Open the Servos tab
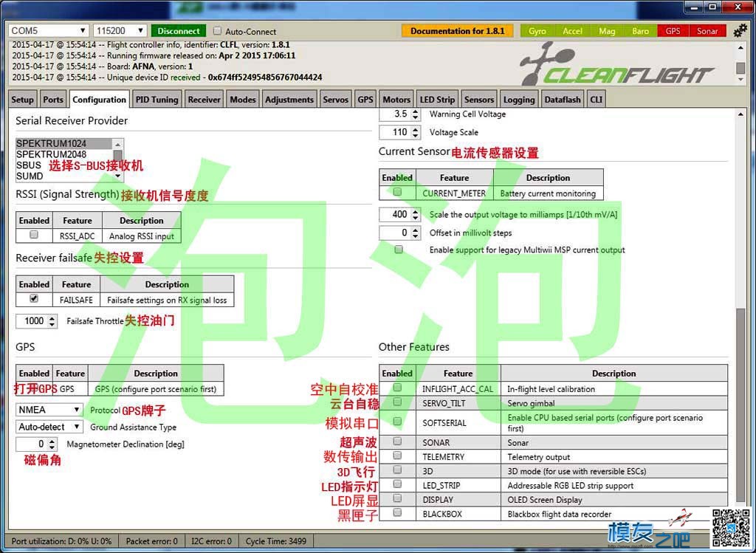The height and width of the screenshot is (553, 756). pyautogui.click(x=336, y=100)
